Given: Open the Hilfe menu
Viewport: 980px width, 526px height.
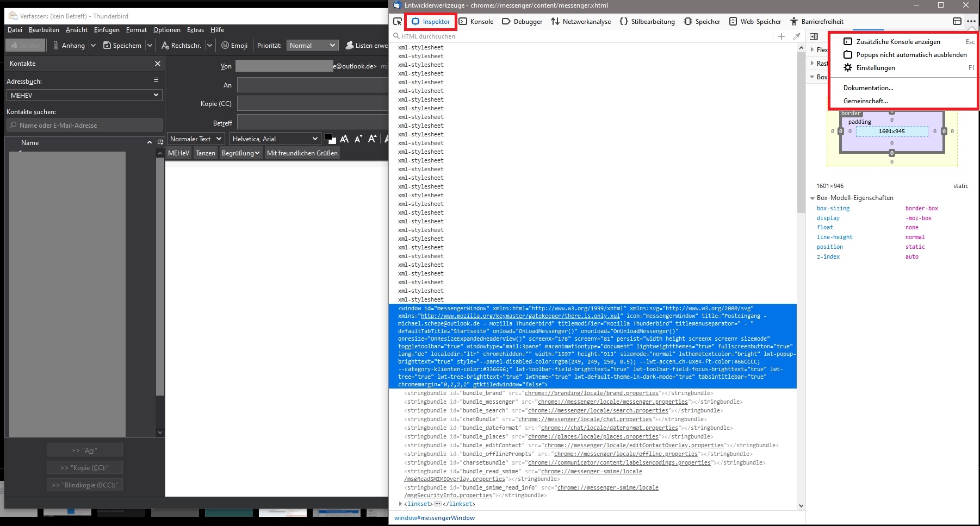Looking at the screenshot, I should (x=217, y=30).
